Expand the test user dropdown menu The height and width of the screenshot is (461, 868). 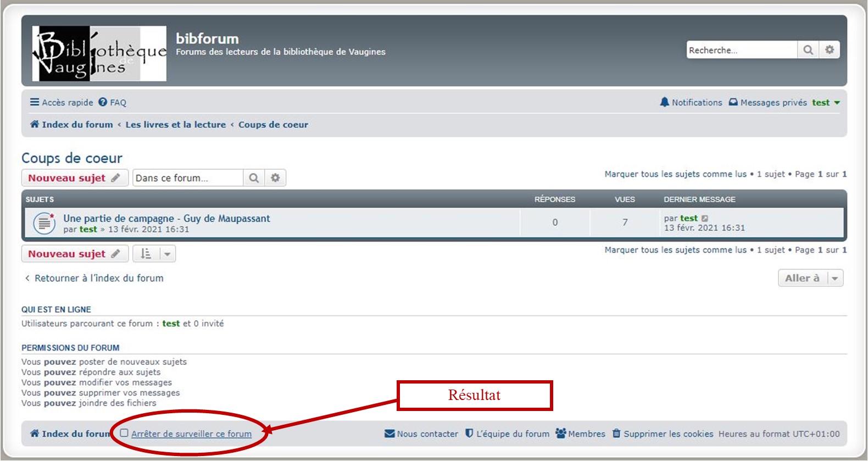[826, 102]
